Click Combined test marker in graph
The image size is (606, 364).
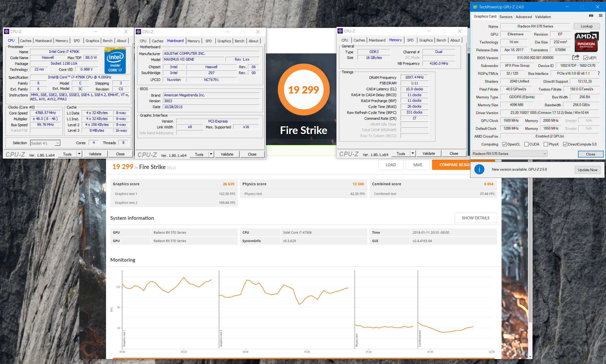point(420,338)
